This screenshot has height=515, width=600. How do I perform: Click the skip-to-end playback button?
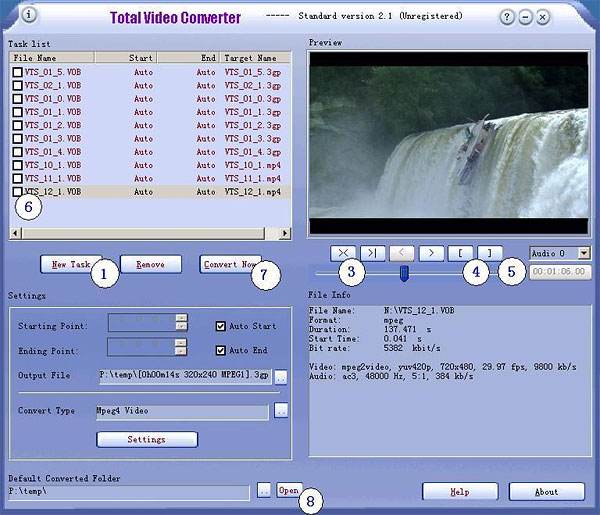(x=372, y=254)
